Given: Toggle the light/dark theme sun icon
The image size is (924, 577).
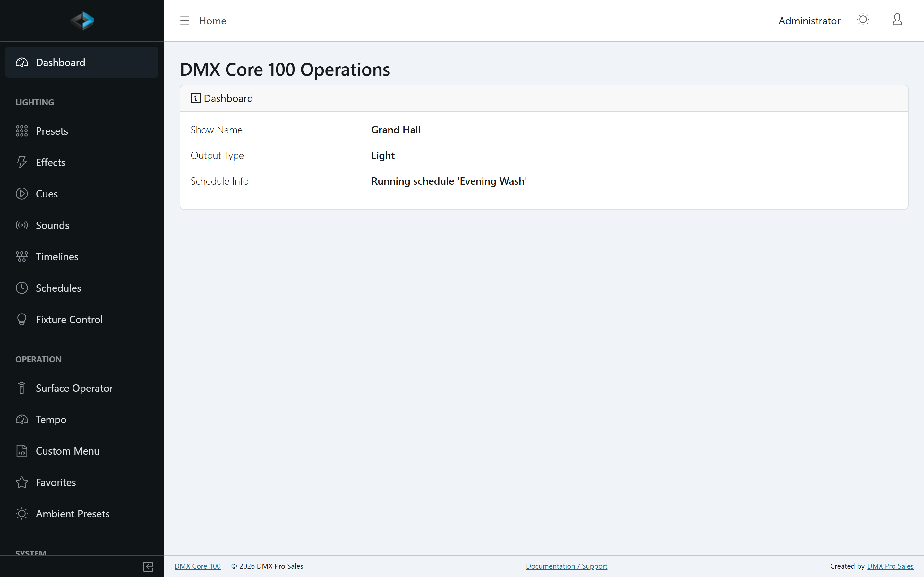Looking at the screenshot, I should pos(863,20).
